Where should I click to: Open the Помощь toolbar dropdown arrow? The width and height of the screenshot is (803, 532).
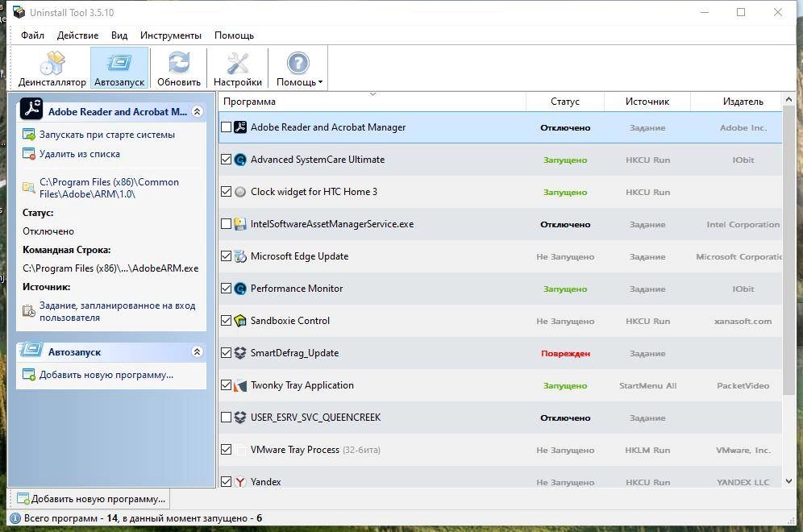[321, 82]
